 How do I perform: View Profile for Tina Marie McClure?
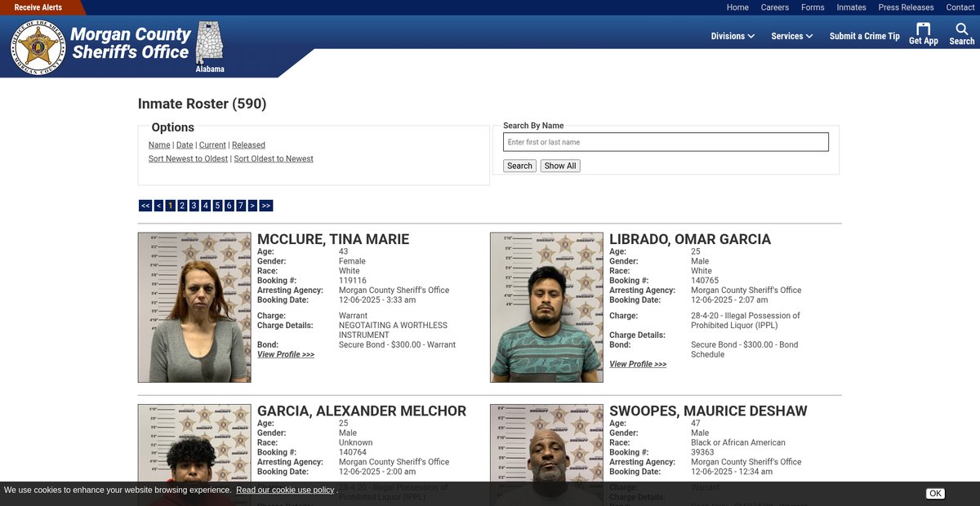click(x=286, y=355)
